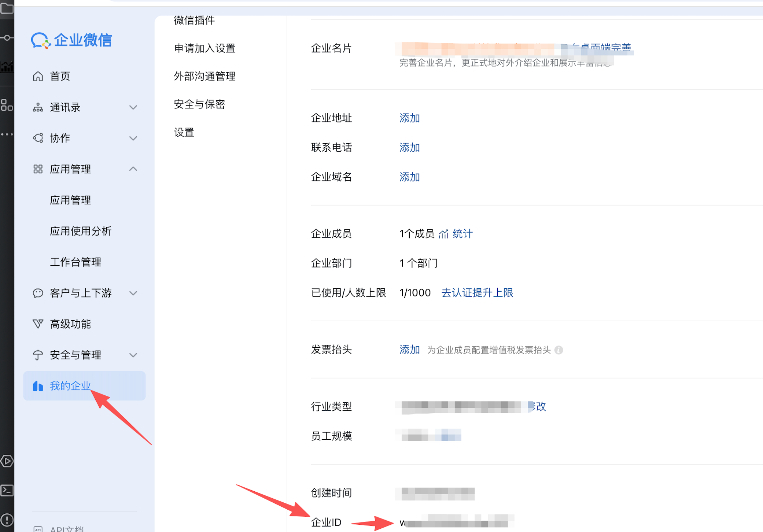Click the 应用管理 grid icon

coord(38,169)
